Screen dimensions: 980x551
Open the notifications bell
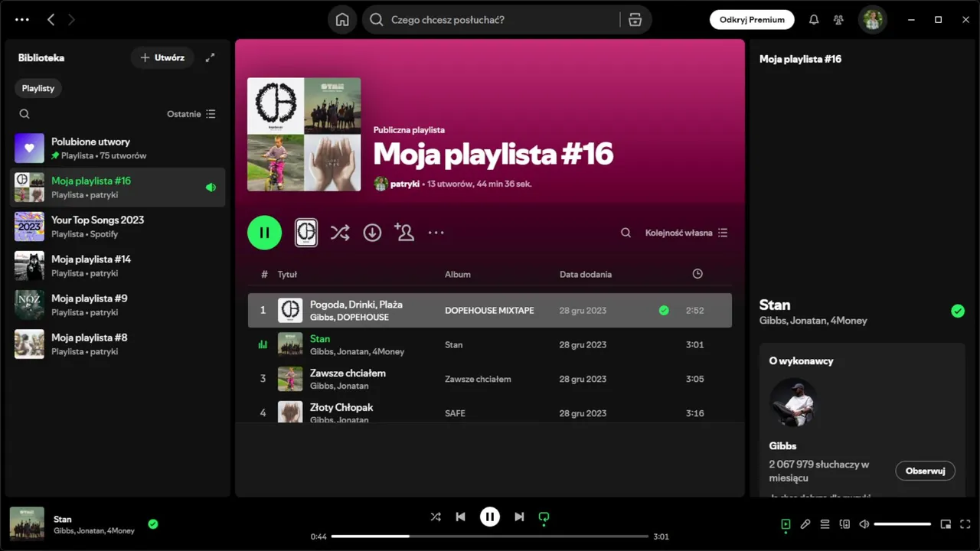click(x=814, y=20)
